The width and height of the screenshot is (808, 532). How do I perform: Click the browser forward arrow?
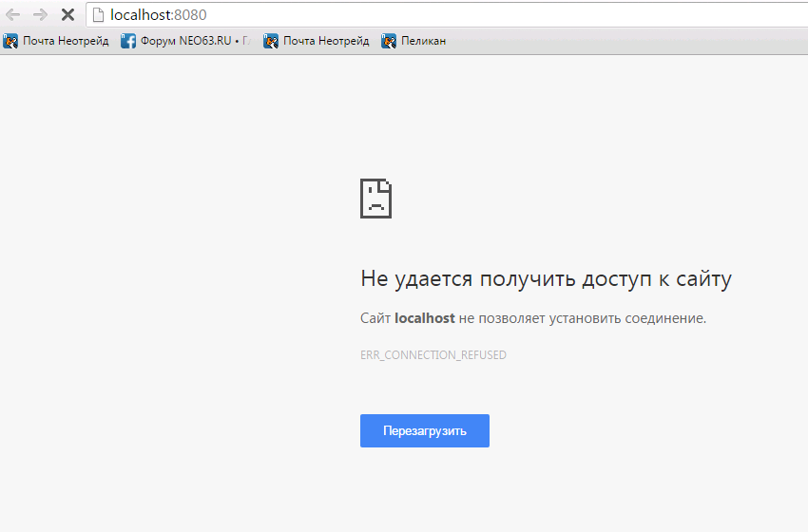pyautogui.click(x=40, y=15)
